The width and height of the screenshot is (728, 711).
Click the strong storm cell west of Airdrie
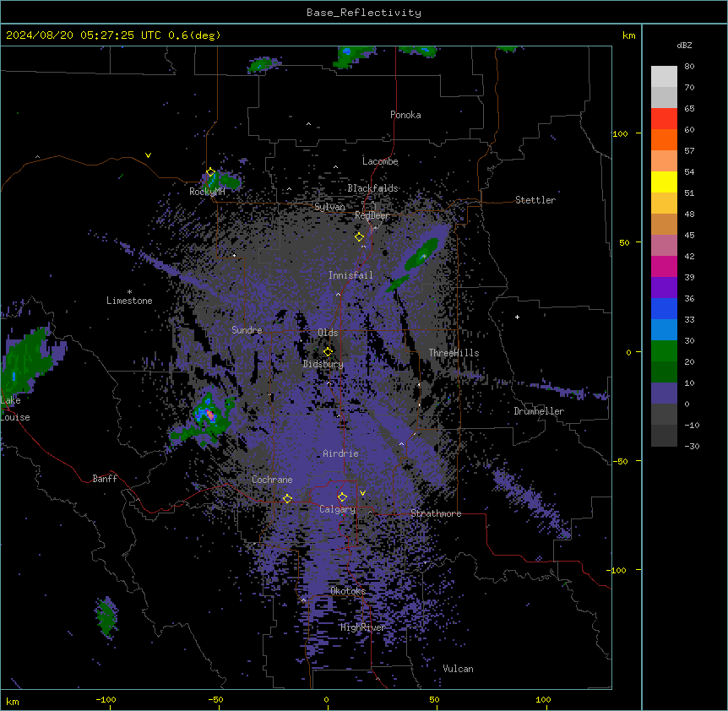[x=209, y=414]
